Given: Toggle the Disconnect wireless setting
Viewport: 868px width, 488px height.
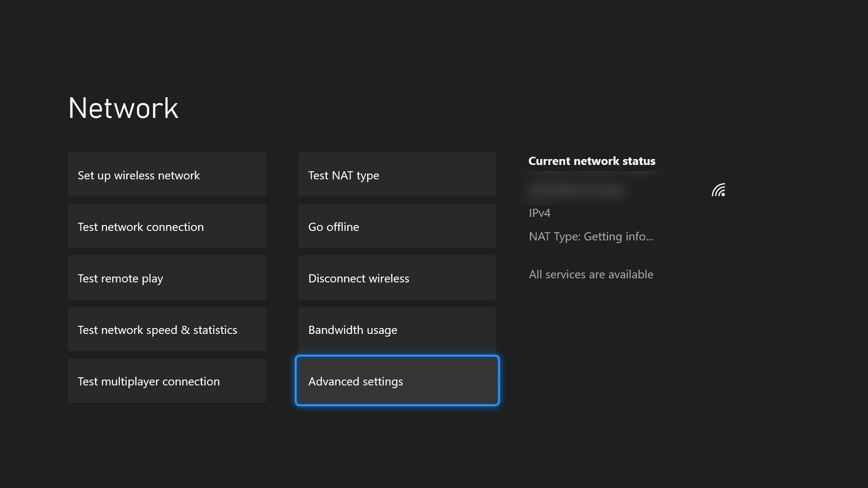Looking at the screenshot, I should 397,277.
